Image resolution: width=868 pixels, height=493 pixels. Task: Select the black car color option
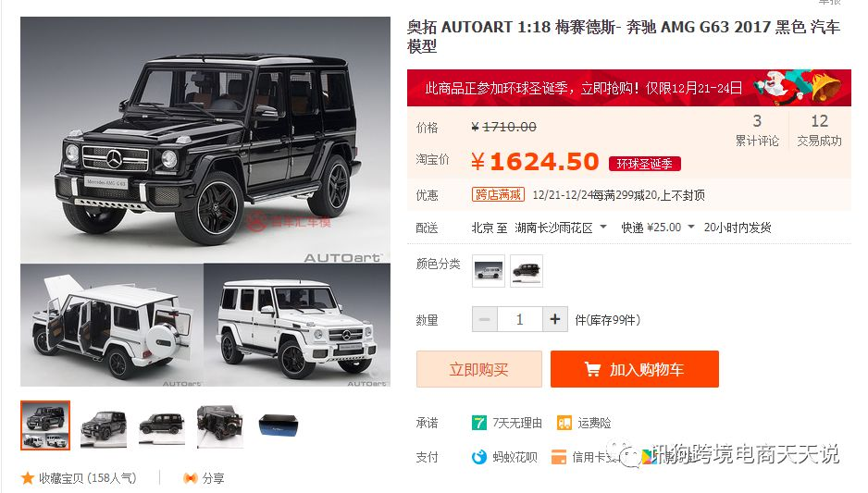pyautogui.click(x=527, y=271)
